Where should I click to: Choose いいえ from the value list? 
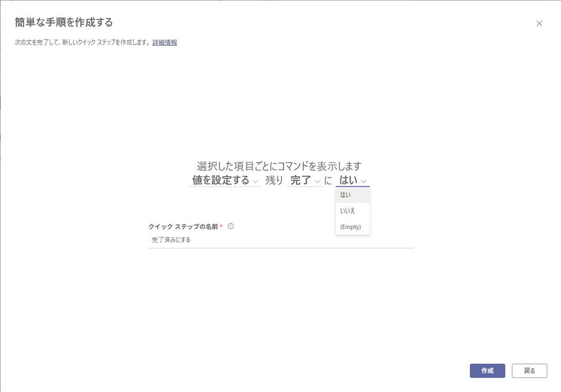click(352, 211)
